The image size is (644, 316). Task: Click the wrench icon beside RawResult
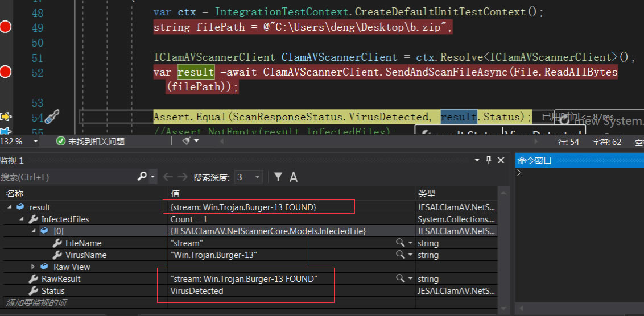tap(33, 278)
